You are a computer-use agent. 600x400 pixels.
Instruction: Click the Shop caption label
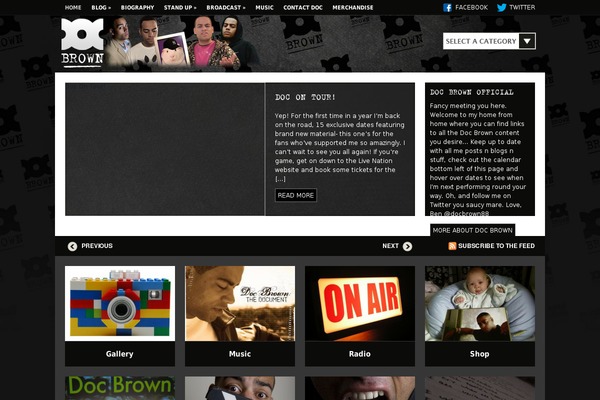tap(479, 354)
